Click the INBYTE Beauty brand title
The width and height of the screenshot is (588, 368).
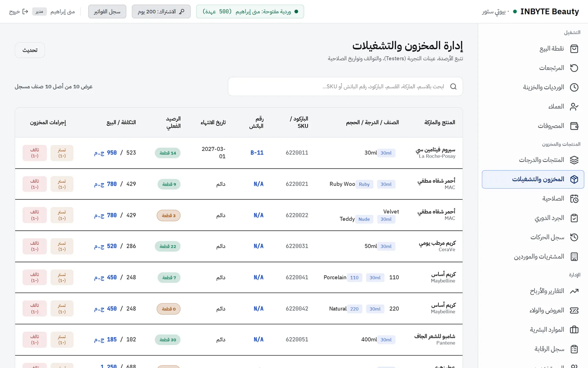[549, 11]
